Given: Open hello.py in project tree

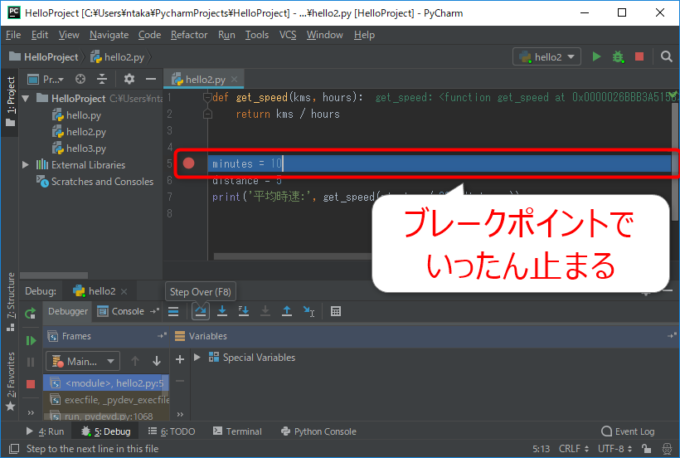Looking at the screenshot, I should (77, 115).
